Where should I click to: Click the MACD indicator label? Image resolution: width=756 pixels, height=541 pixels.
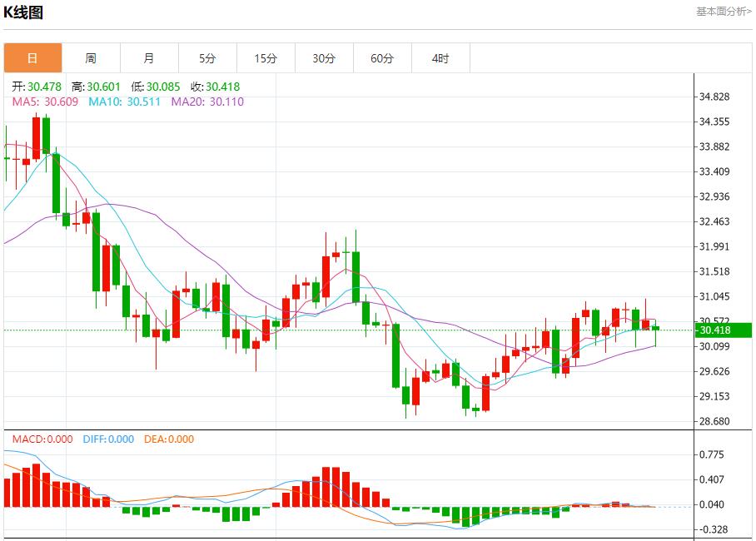click(42, 439)
